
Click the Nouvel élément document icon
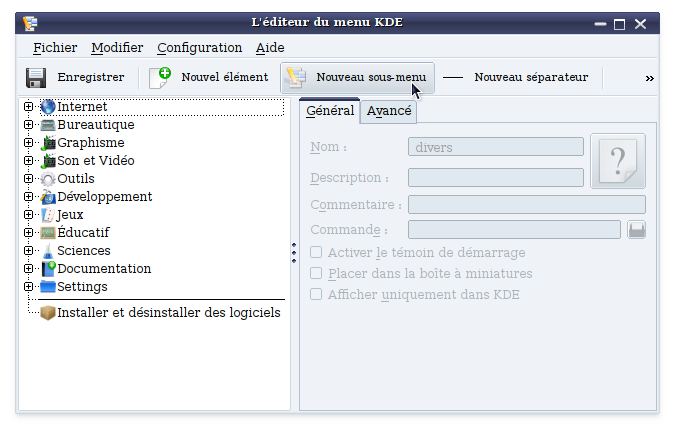click(160, 78)
